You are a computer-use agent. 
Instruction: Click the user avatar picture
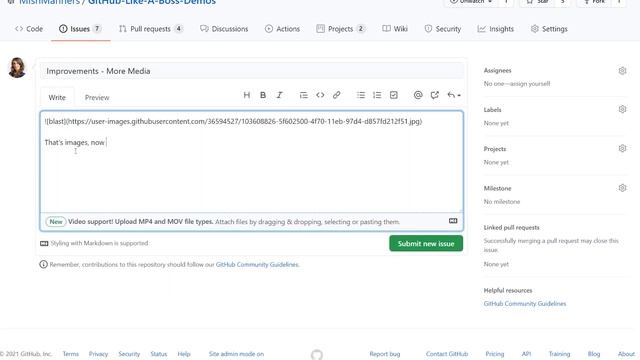coord(17,68)
